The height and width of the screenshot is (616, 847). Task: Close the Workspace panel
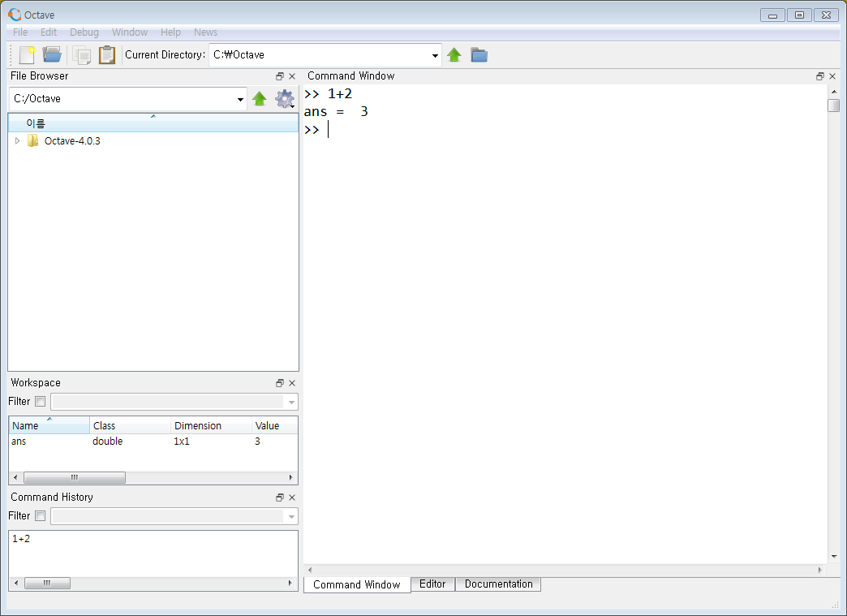(x=292, y=383)
